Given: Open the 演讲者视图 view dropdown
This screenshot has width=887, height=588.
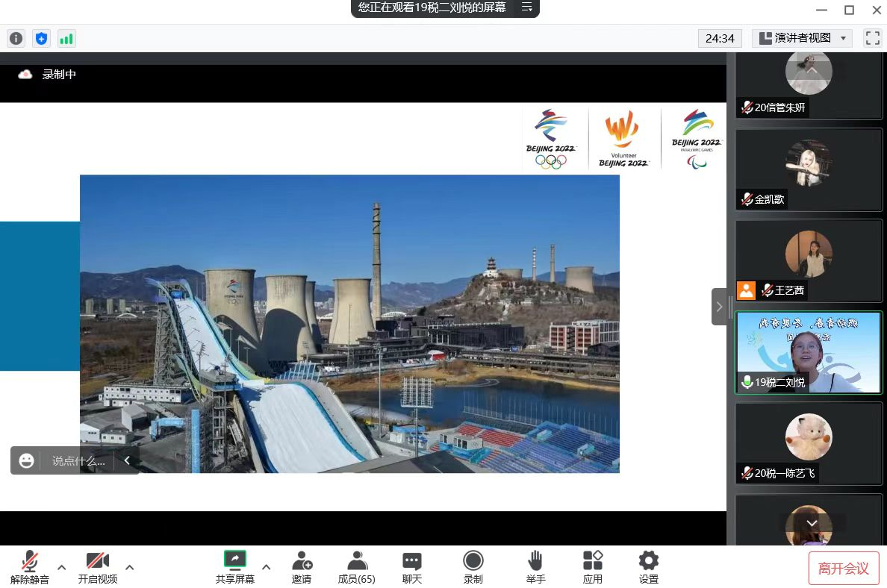Looking at the screenshot, I should pos(802,38).
